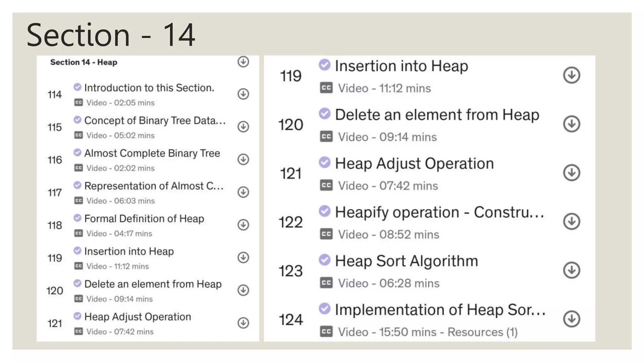Open Resources (1) under lecture 124
The image size is (644, 362).
(482, 332)
